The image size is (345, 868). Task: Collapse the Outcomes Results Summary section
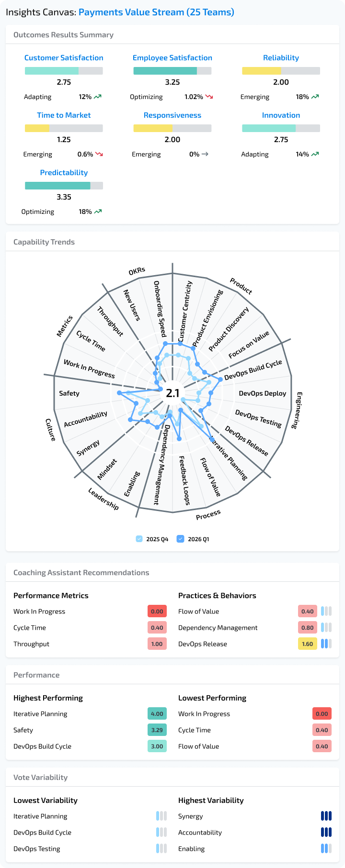click(64, 34)
